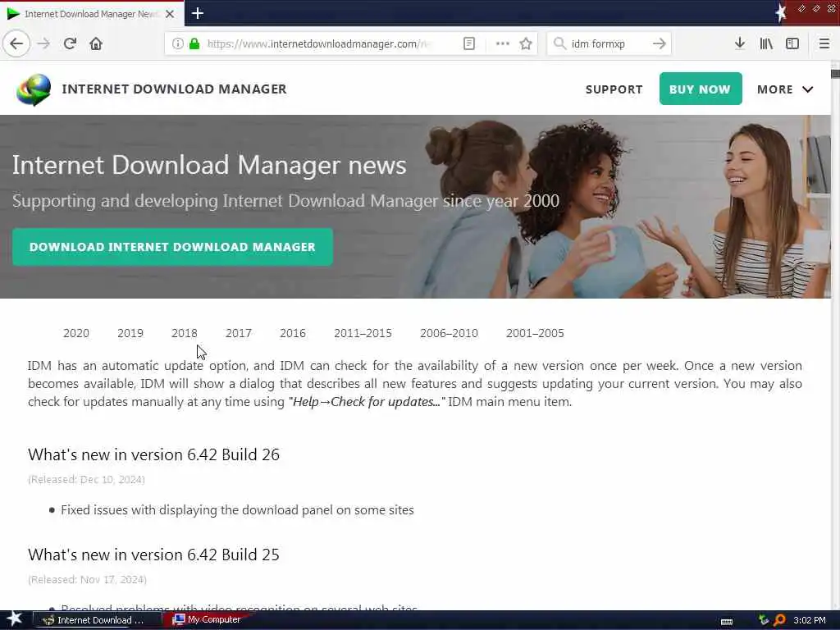Jump to 2018 news

pyautogui.click(x=185, y=333)
